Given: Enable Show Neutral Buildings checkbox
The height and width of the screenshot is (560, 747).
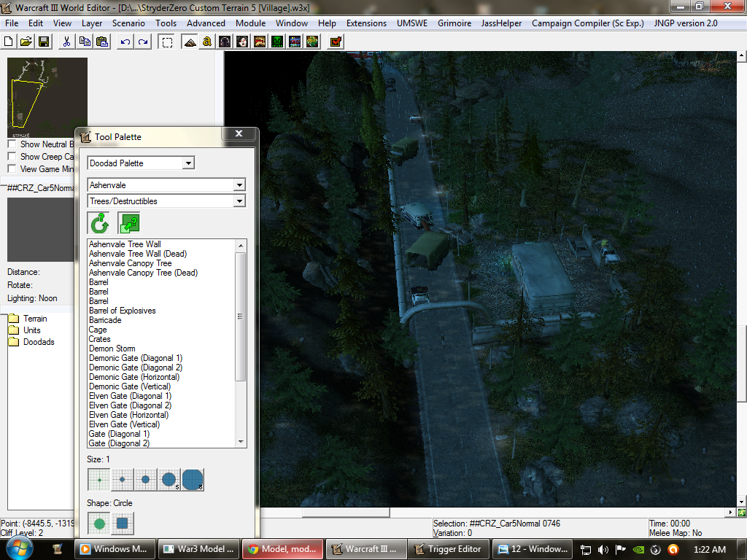Looking at the screenshot, I should [12, 144].
